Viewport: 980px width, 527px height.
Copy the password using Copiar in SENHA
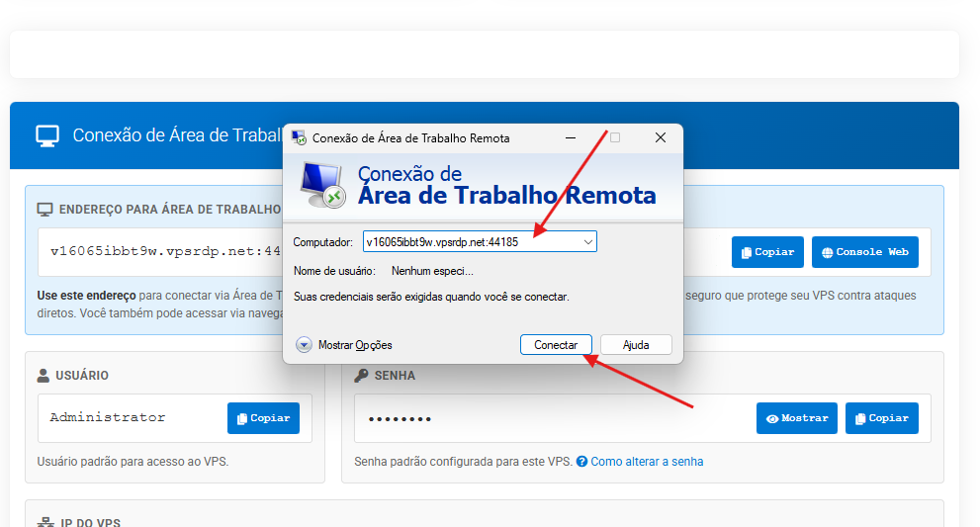(x=881, y=418)
